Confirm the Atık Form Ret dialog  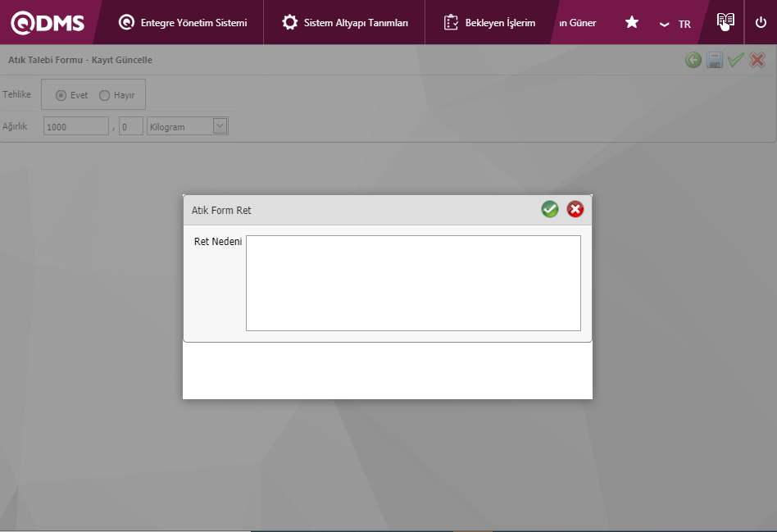point(549,209)
